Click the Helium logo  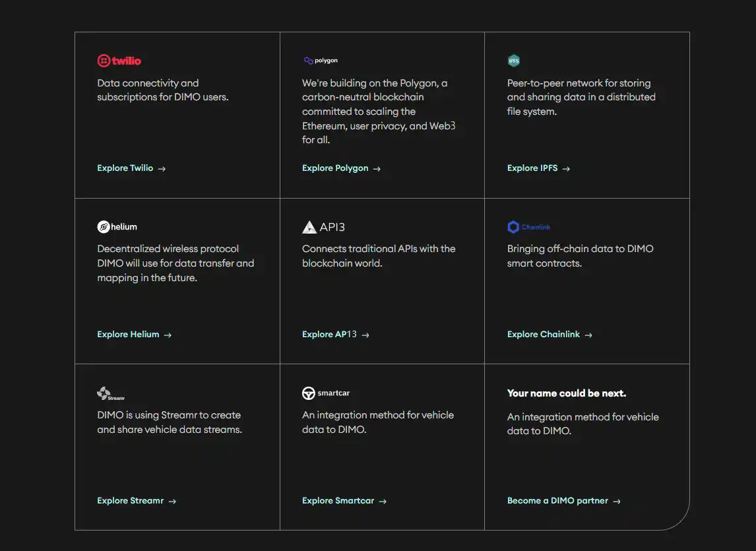117,227
